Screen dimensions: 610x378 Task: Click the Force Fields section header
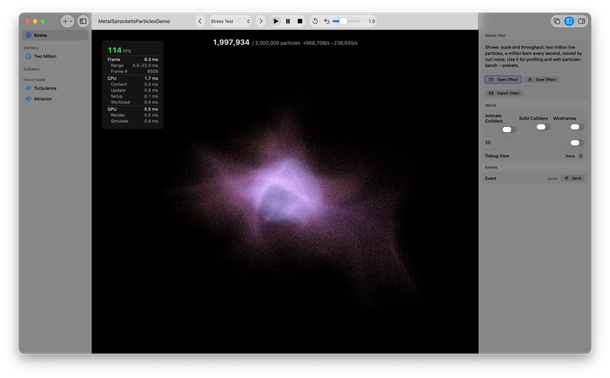(x=34, y=80)
